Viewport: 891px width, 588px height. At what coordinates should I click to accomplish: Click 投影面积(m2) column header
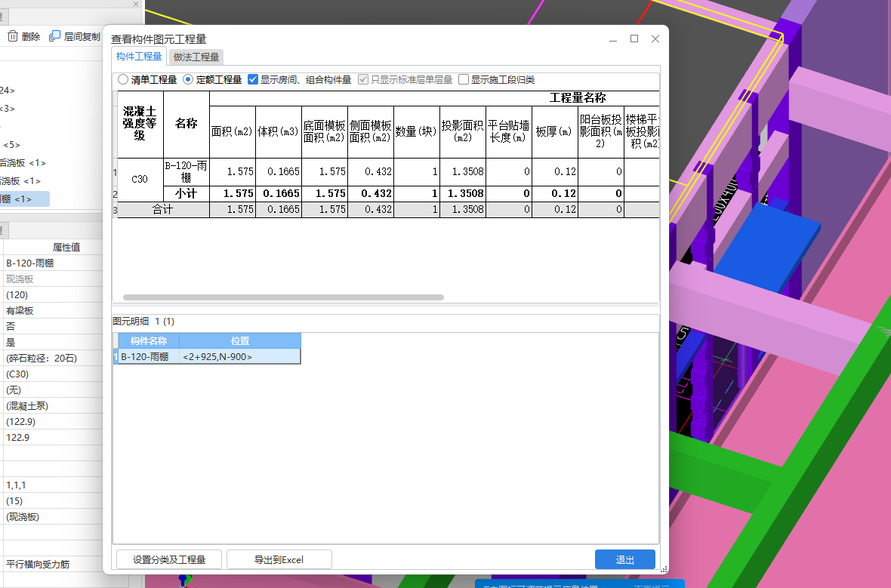coord(462,131)
